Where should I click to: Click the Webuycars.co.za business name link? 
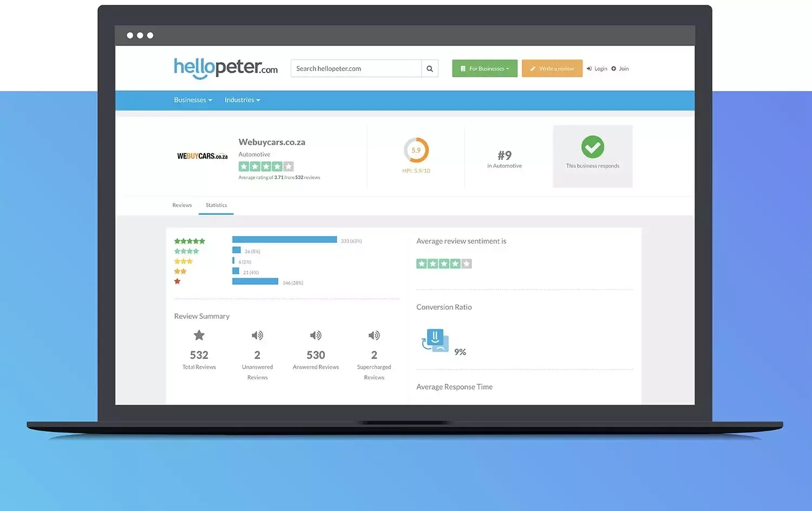pyautogui.click(x=272, y=142)
